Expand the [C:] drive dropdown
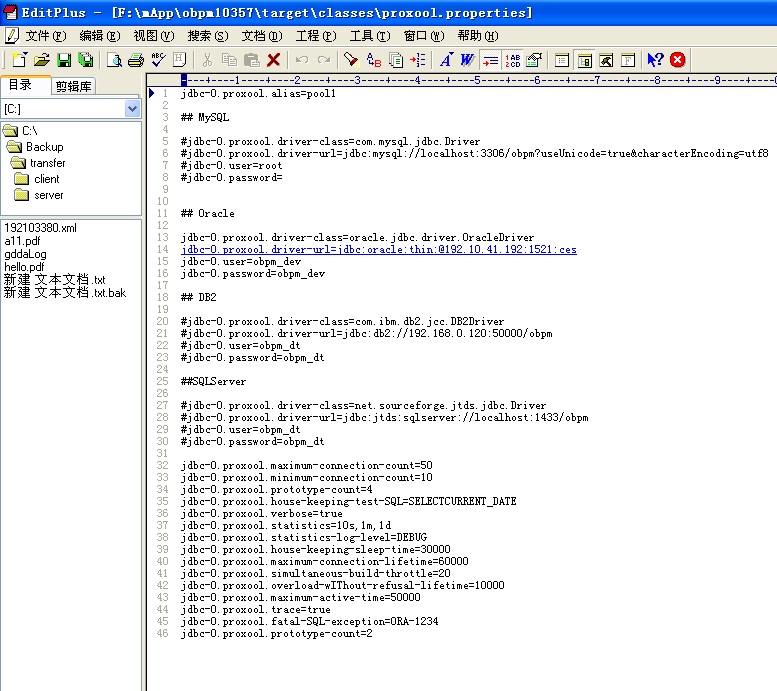The height and width of the screenshot is (691, 777). [x=132, y=109]
